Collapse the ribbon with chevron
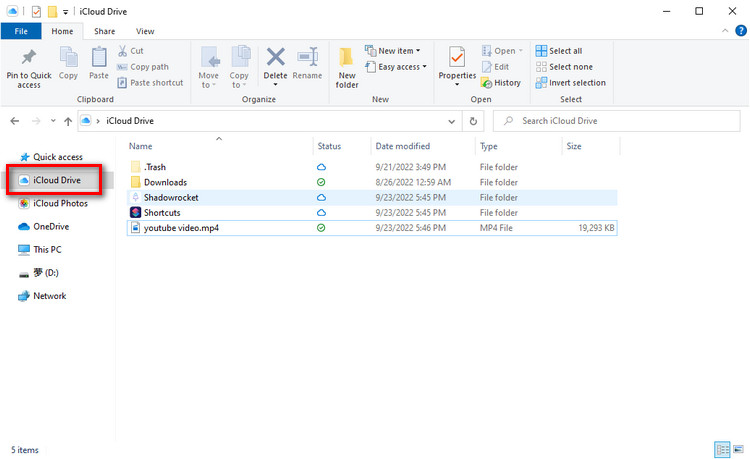The image size is (750, 459). (725, 31)
